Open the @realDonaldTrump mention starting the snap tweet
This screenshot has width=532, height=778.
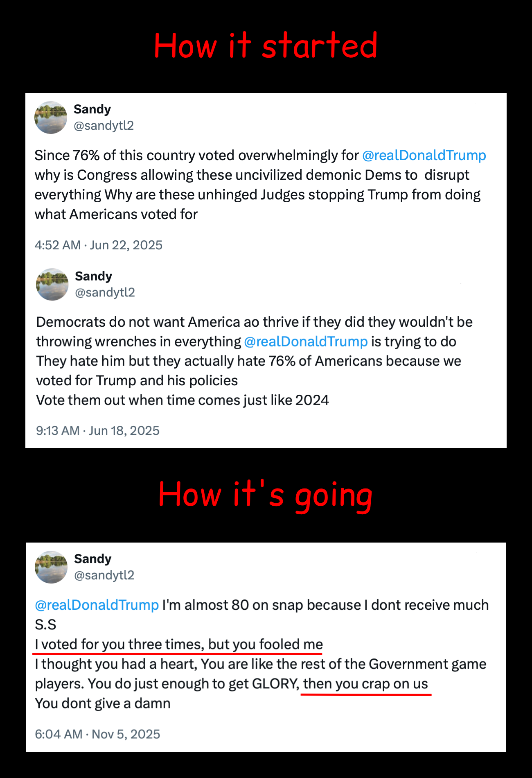click(x=97, y=605)
